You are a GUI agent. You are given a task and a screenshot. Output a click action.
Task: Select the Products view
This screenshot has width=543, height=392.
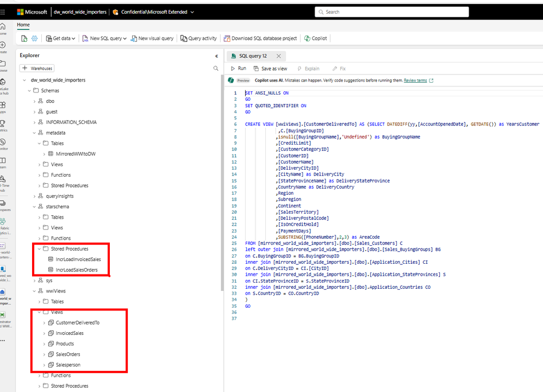[65, 344]
